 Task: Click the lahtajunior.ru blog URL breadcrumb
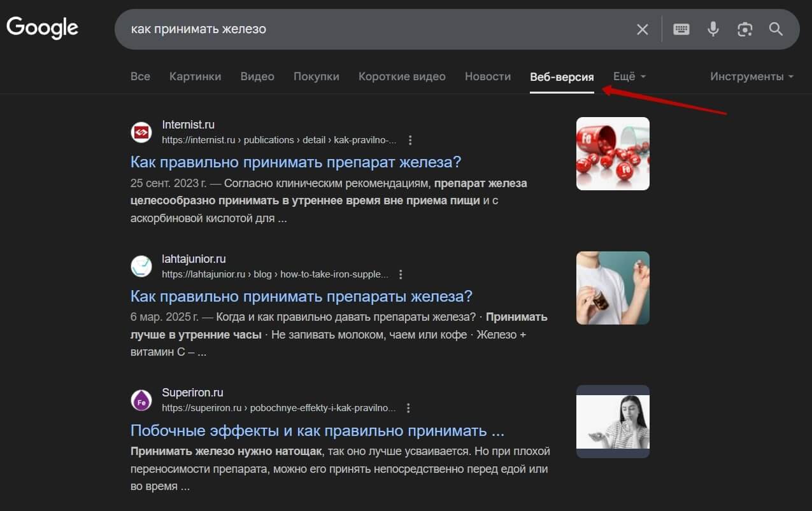point(275,274)
